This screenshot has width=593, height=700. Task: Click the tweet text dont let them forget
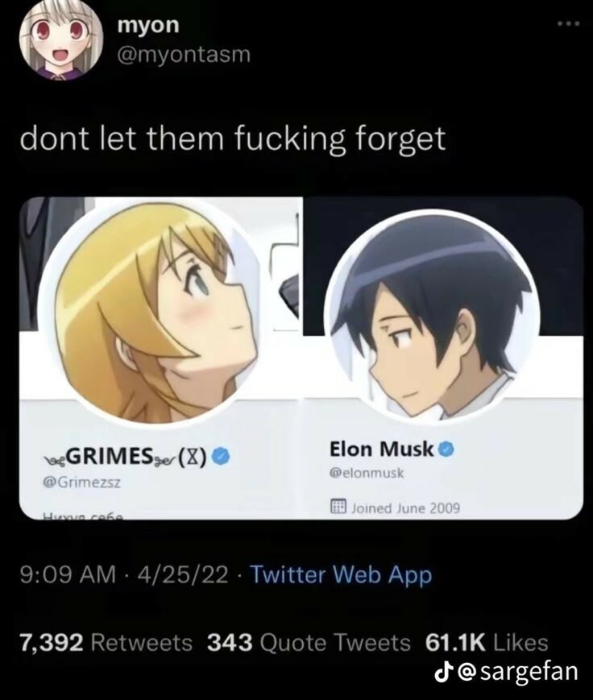pos(232,139)
